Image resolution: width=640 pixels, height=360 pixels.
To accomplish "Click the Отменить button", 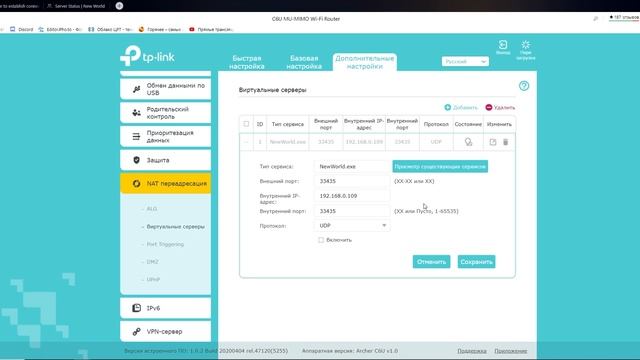I will 431,262.
